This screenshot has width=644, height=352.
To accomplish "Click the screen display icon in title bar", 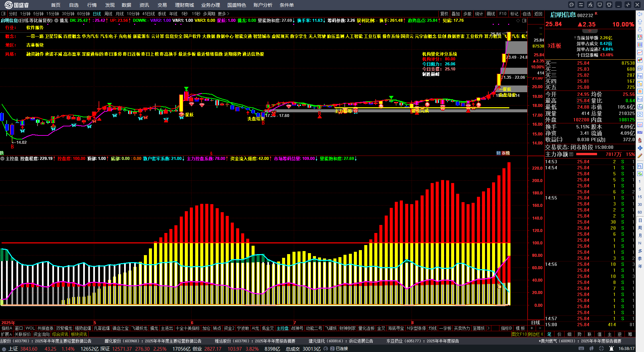I will click(x=600, y=5).
